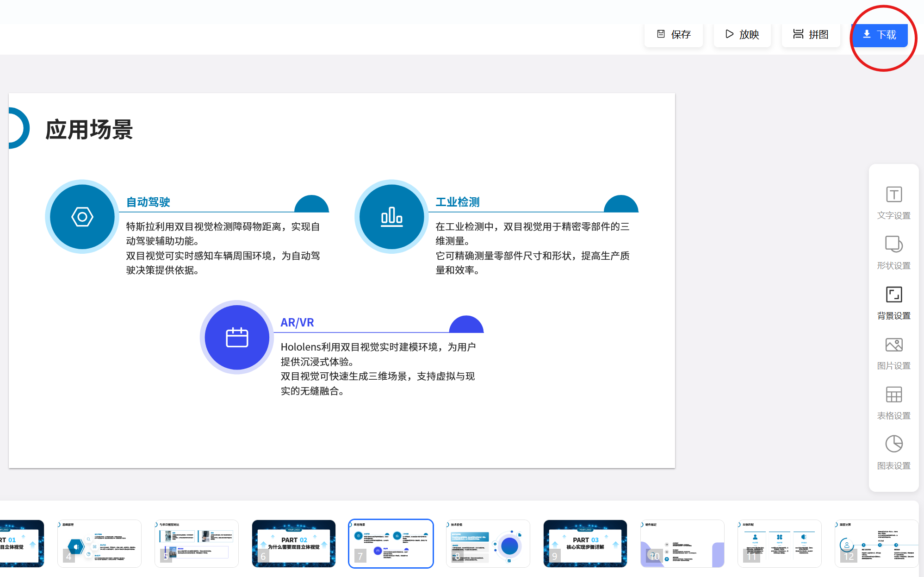Open the 背景设置 background settings icon

click(x=893, y=295)
